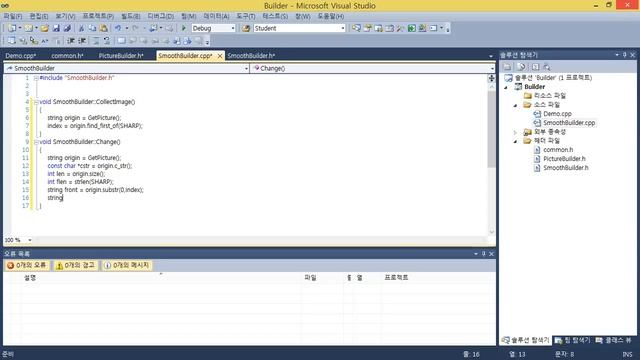Switch to the common.h* tab
Screen dimensions: 640x360
[x=67, y=56]
